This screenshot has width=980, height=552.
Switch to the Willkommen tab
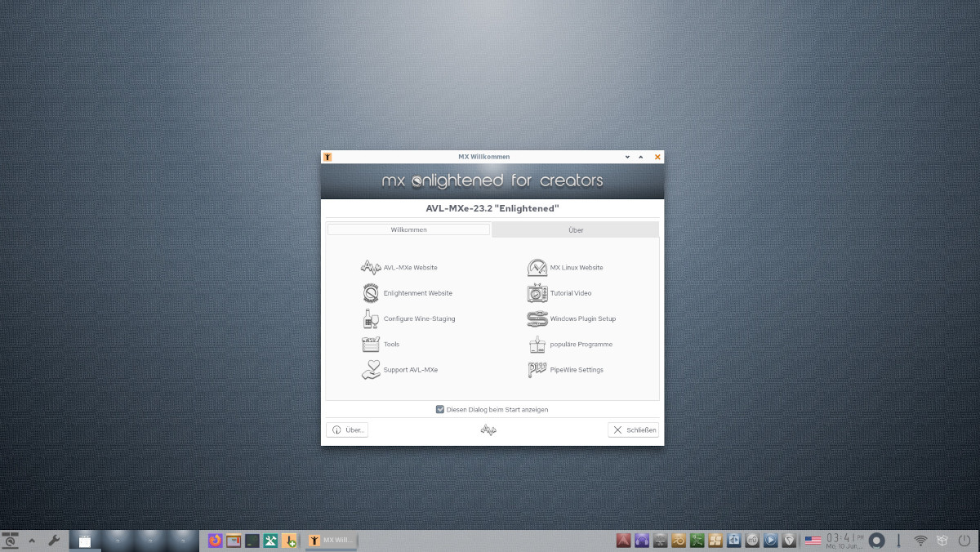409,229
